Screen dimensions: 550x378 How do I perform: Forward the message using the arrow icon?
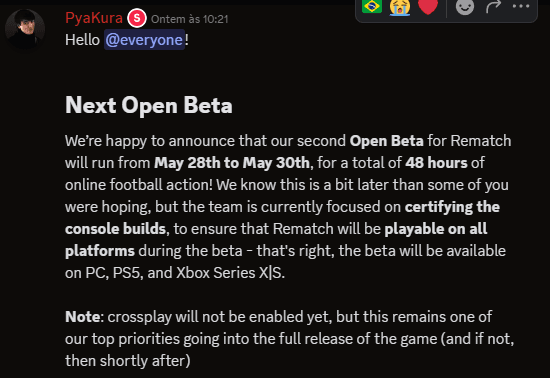[x=493, y=7]
